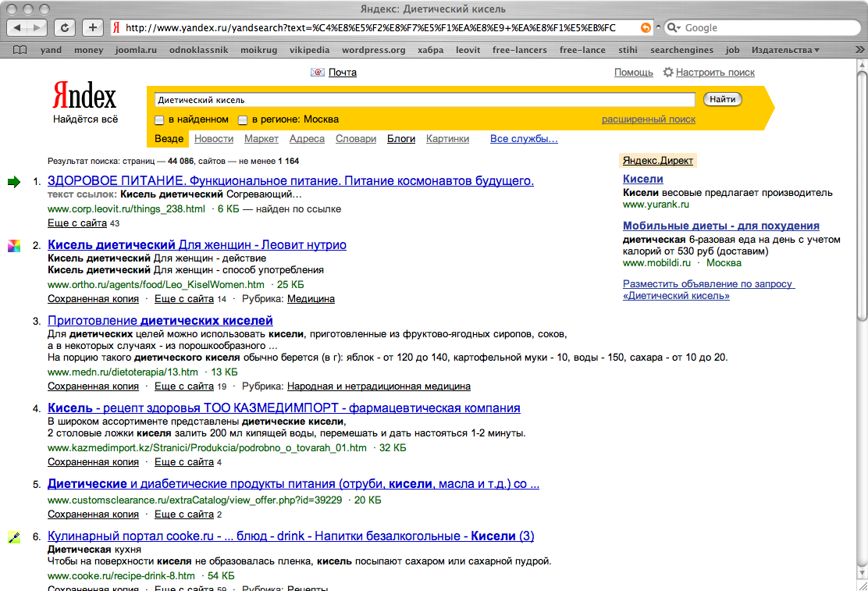Click the green arrow icon beside result 1
The width and height of the screenshot is (868, 591).
(x=14, y=182)
